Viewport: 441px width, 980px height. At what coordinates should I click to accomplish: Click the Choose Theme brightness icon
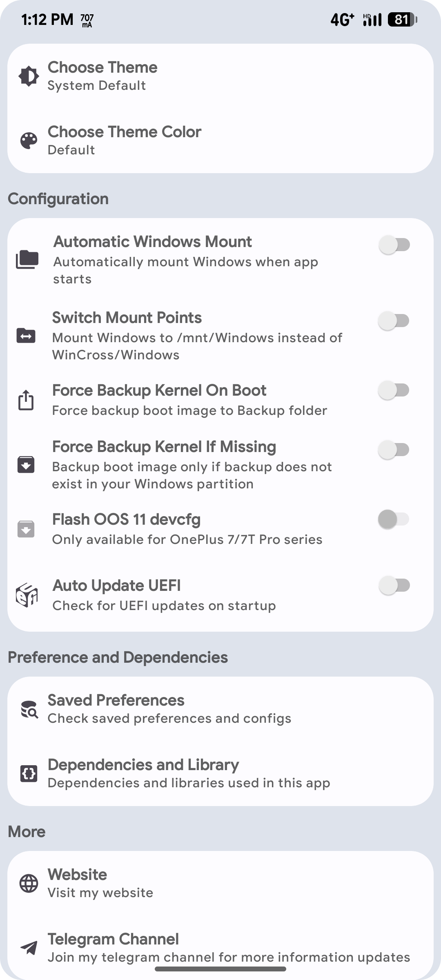tap(29, 75)
